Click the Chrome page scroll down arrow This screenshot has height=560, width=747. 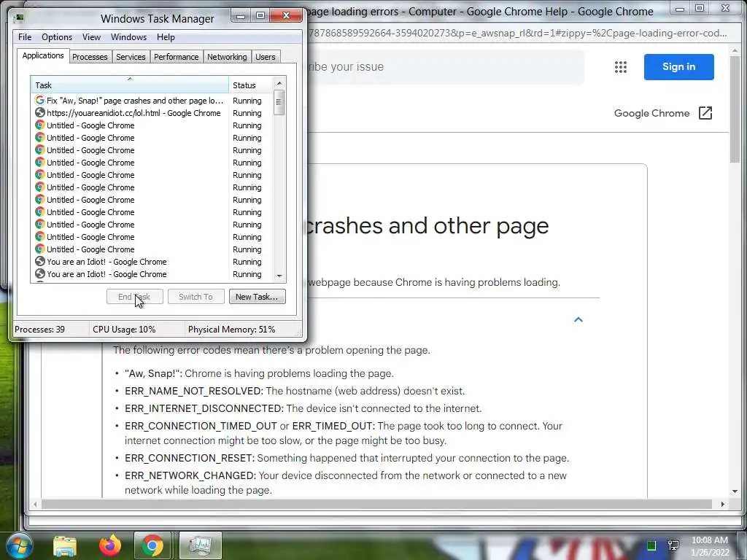pyautogui.click(x=734, y=491)
